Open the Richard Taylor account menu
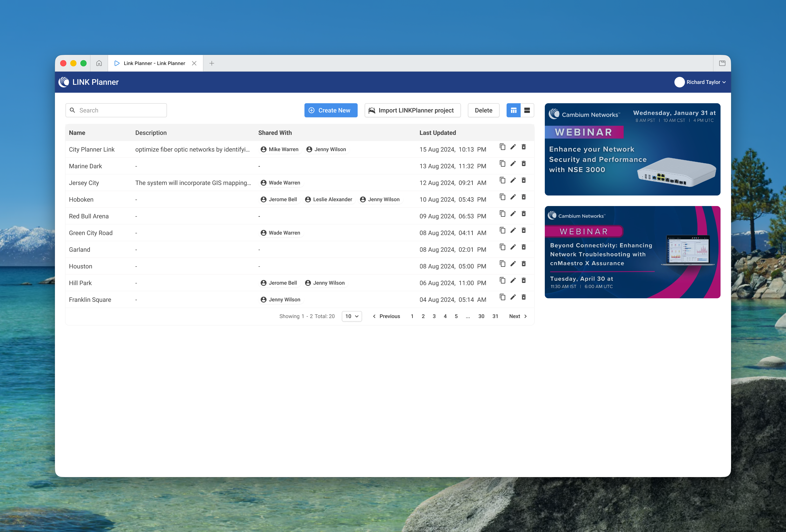 click(700, 82)
